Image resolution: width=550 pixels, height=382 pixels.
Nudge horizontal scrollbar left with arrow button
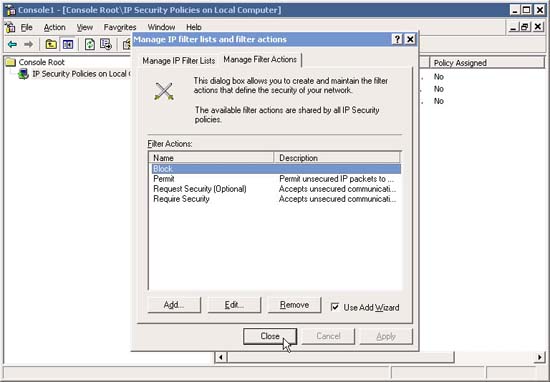pyautogui.click(x=221, y=357)
